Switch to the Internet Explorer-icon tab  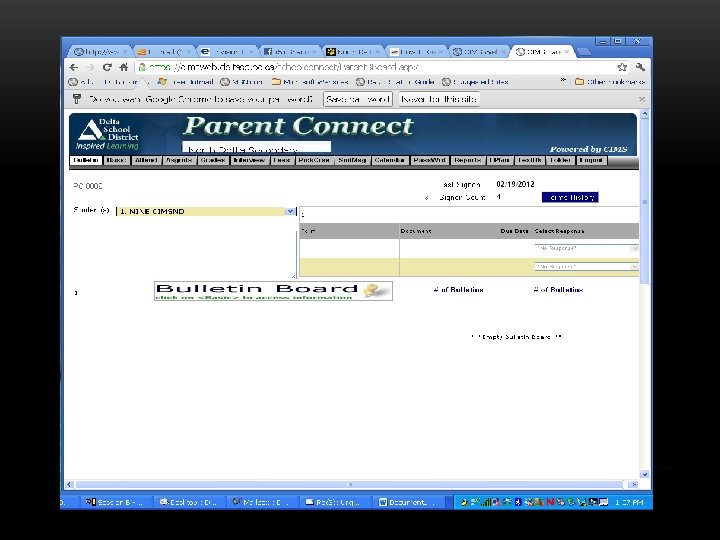227,52
